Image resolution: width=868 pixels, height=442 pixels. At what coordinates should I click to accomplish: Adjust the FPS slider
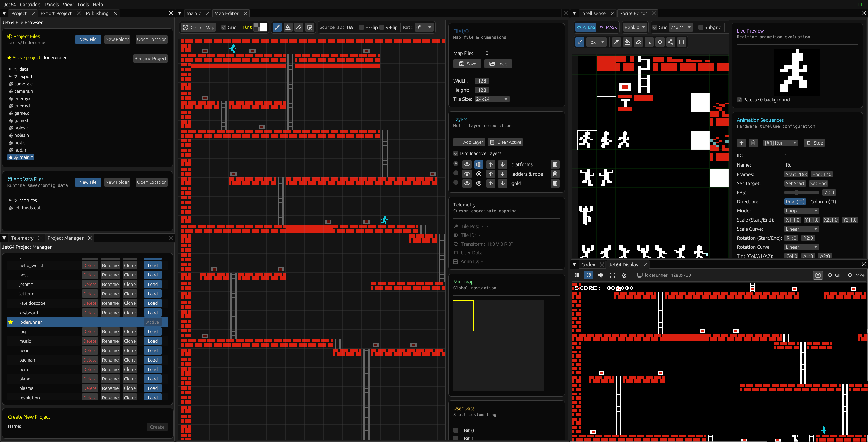click(802, 192)
